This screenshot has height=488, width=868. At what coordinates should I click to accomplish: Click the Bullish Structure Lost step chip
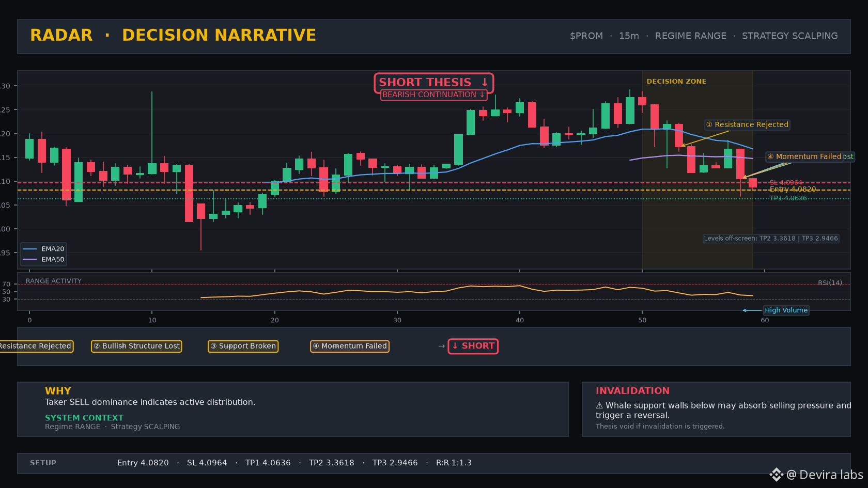click(x=136, y=346)
